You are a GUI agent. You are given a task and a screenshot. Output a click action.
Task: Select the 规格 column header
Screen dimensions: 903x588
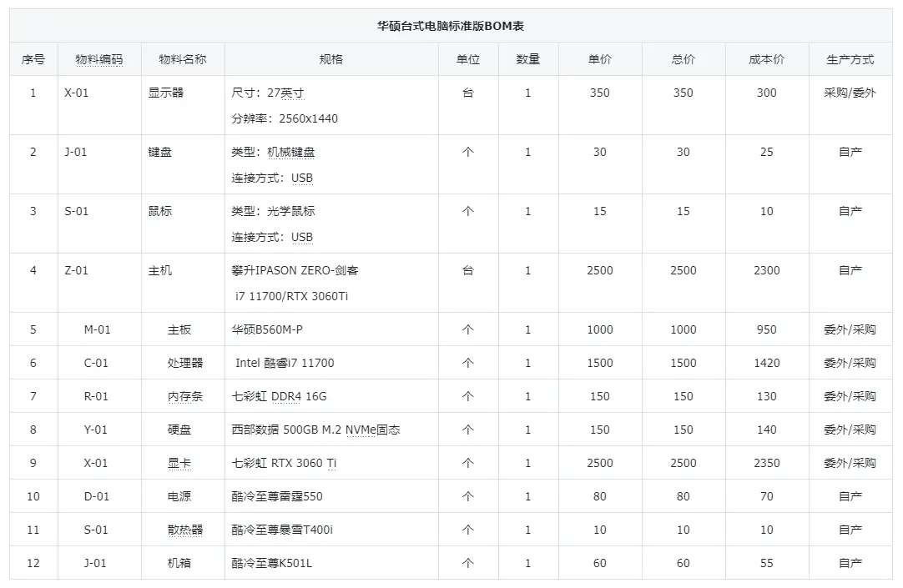(331, 59)
